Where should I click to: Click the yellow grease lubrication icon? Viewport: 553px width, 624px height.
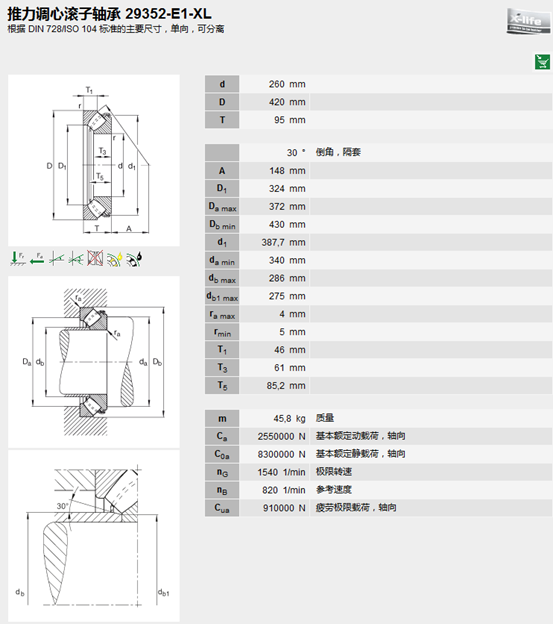(115, 259)
